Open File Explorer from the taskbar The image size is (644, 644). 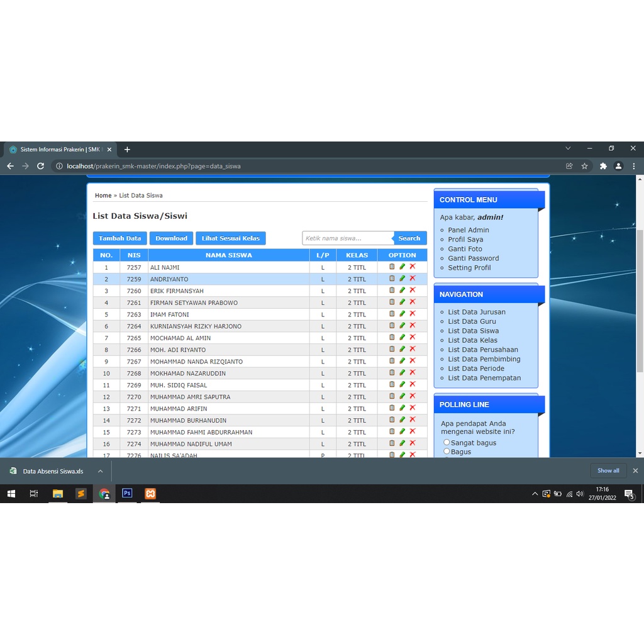click(57, 493)
